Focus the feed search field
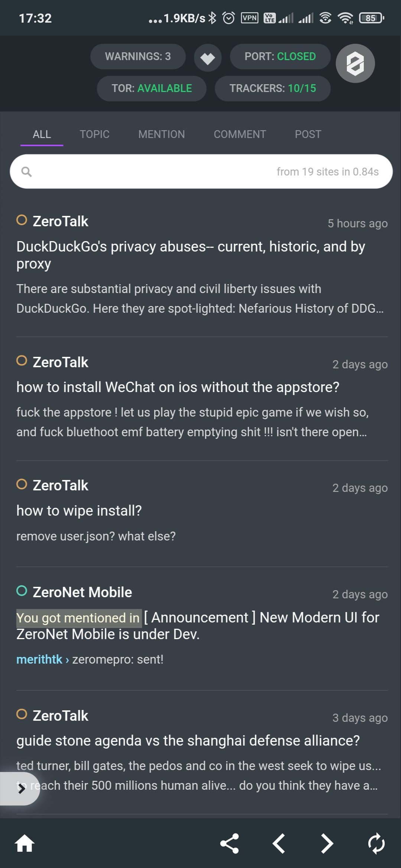 [x=149, y=171]
